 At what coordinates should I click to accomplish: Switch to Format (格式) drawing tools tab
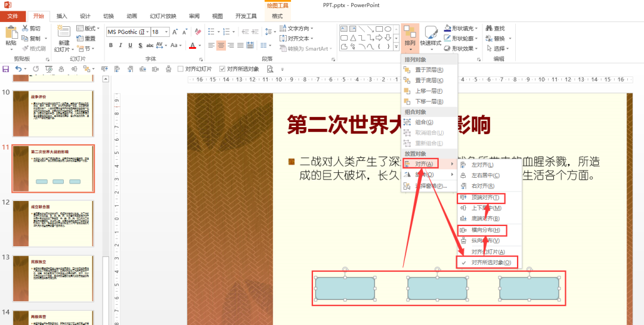click(x=277, y=16)
